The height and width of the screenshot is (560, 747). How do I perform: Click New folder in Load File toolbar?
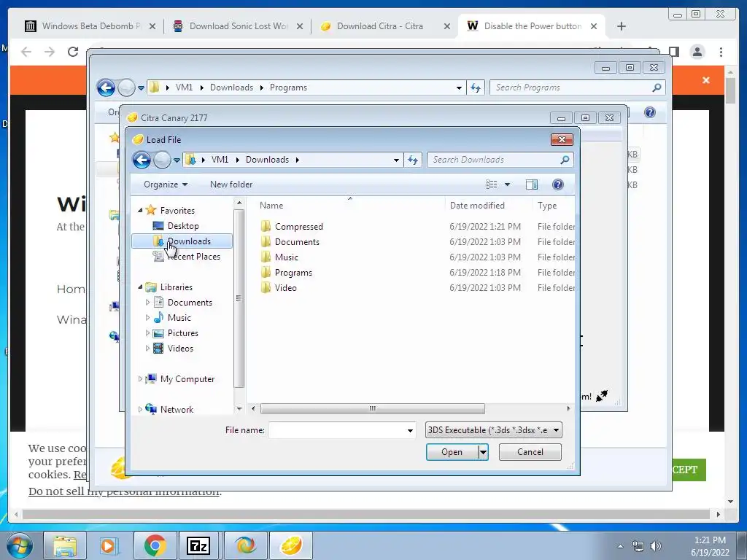231,184
